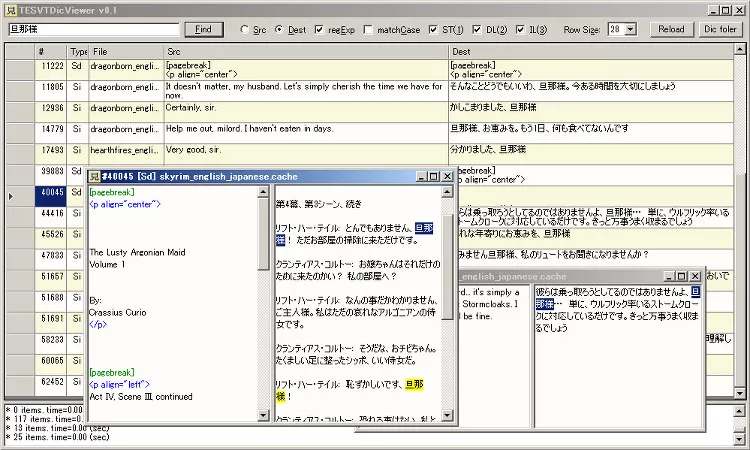Sort by the Src column header
Viewport: 750px width, 450px height.
[x=306, y=52]
